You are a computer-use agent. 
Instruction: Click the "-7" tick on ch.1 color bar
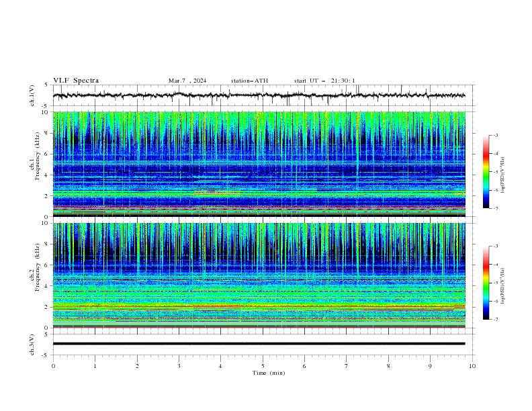(496, 209)
